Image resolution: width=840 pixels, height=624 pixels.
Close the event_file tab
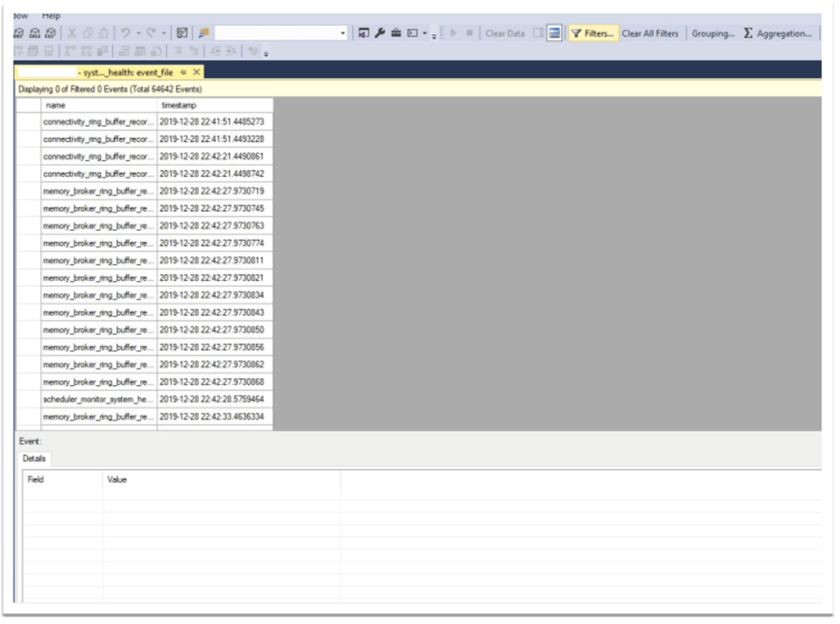(x=197, y=72)
